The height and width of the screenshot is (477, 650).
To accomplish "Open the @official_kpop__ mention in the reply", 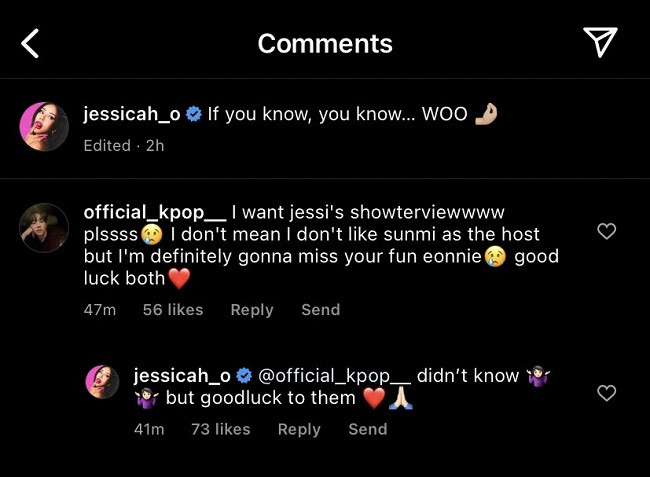I will pos(334,376).
